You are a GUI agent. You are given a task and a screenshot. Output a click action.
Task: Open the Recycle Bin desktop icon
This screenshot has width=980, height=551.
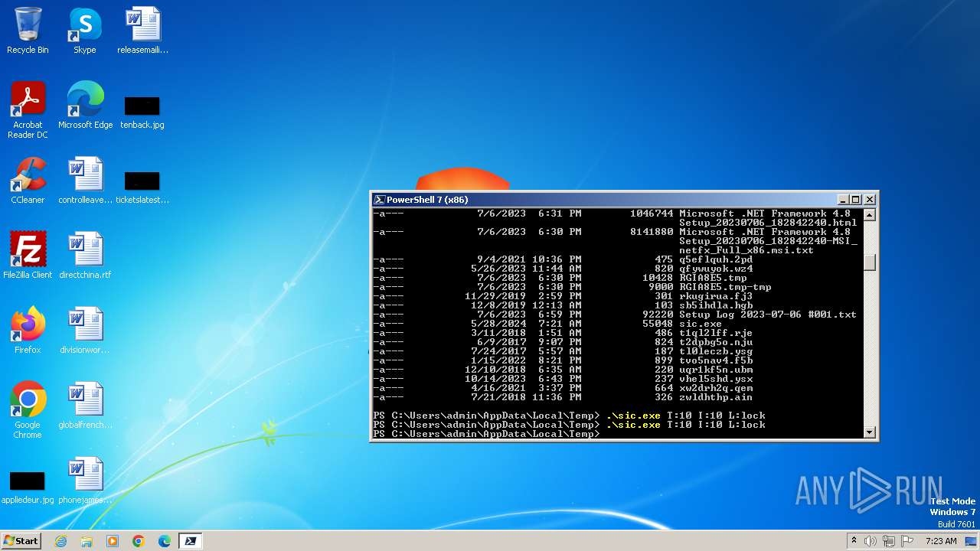[x=28, y=31]
